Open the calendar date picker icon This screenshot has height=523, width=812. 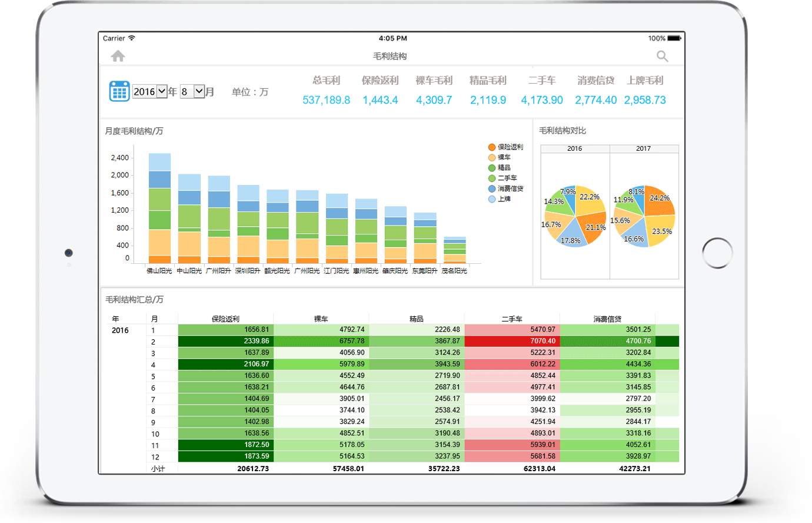[119, 91]
